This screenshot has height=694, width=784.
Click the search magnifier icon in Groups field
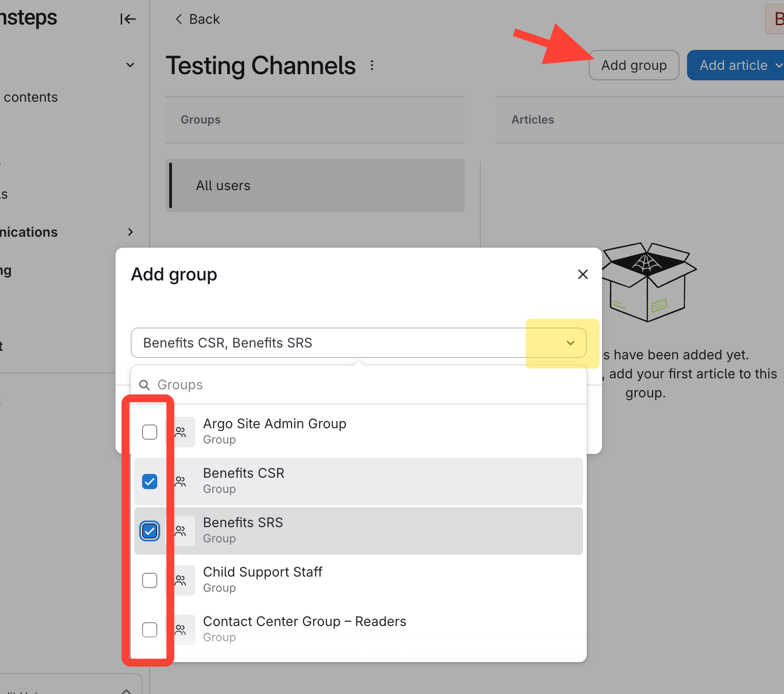pyautogui.click(x=144, y=385)
